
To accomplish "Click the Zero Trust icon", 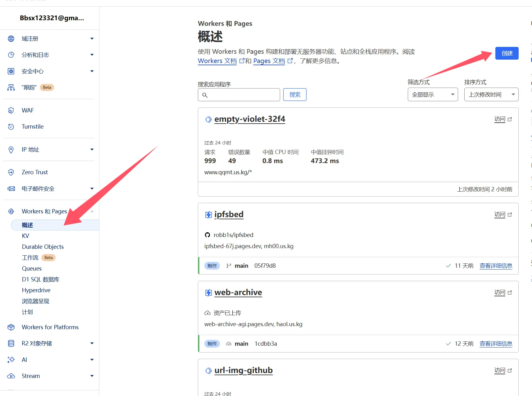I will click(11, 172).
